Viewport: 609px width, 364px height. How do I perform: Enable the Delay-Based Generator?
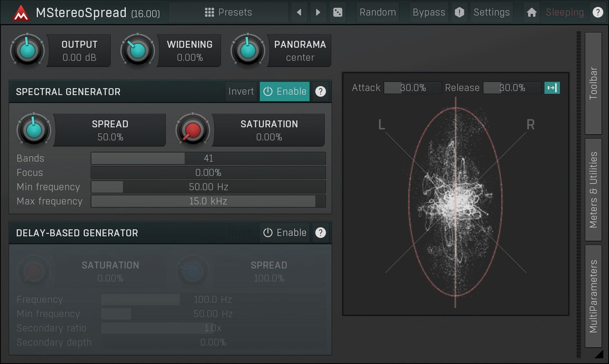(285, 233)
